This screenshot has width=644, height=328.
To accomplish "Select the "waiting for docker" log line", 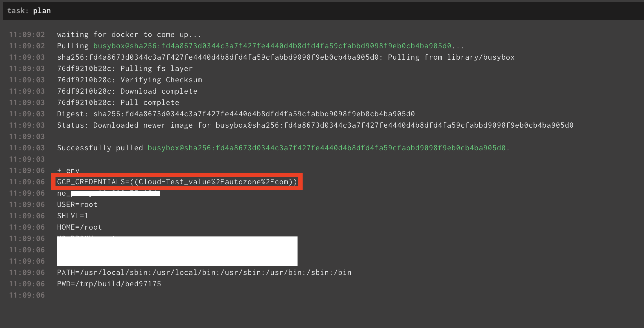I will tap(129, 34).
